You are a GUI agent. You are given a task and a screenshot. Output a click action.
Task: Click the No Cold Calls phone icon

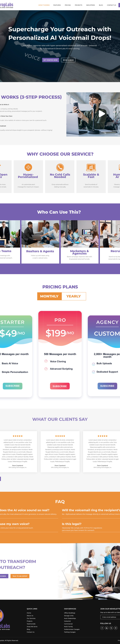[60, 167]
